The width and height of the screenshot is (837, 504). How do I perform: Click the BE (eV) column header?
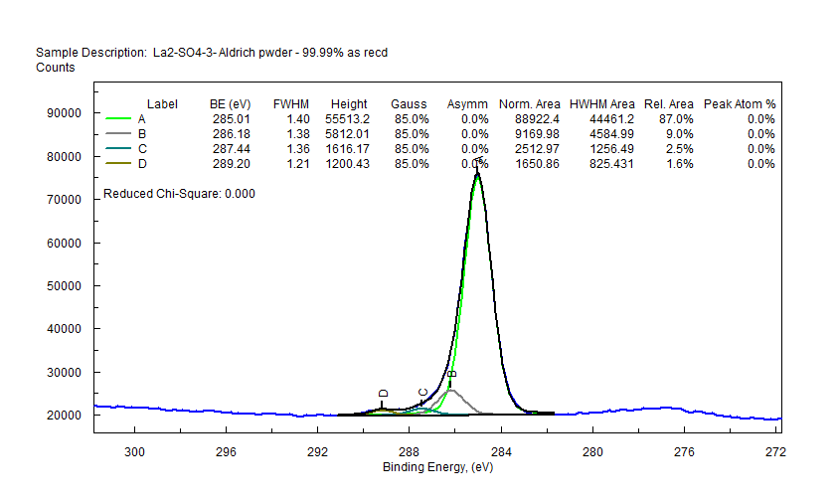(230, 104)
